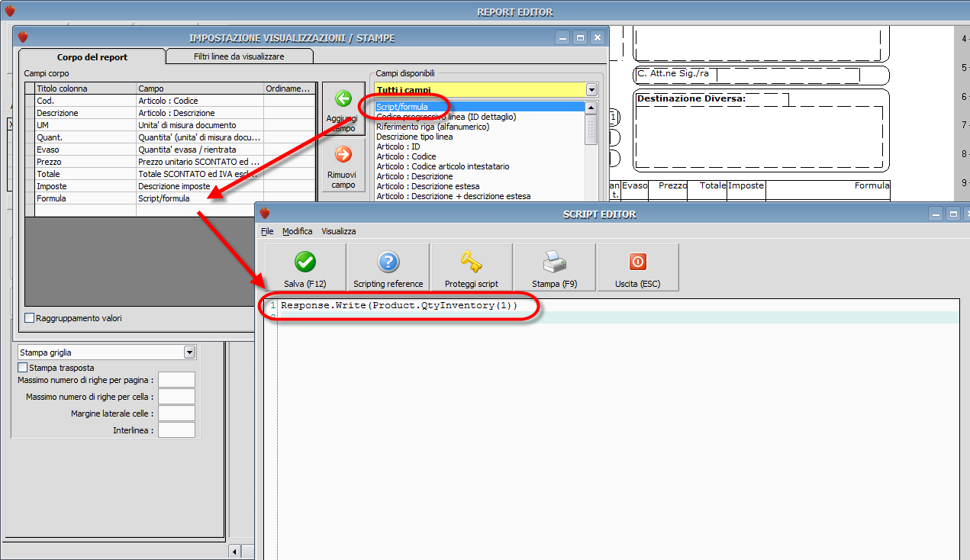Click Massimo numero di righe per pagina field
This screenshot has width=970, height=560.
point(176,380)
